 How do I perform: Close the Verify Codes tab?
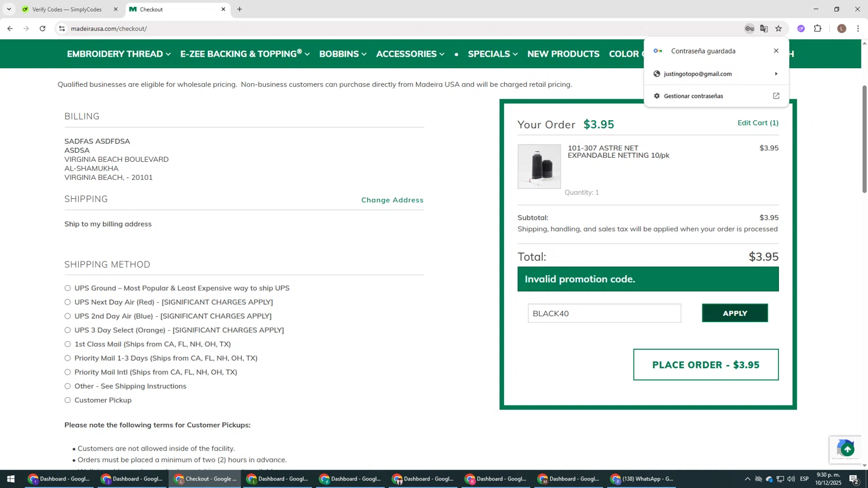[x=115, y=9]
